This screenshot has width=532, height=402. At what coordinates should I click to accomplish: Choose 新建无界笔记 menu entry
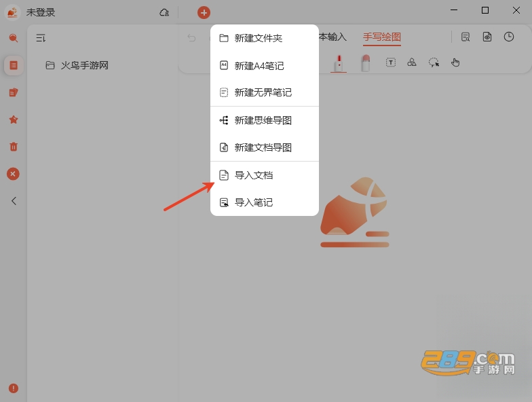(x=265, y=92)
